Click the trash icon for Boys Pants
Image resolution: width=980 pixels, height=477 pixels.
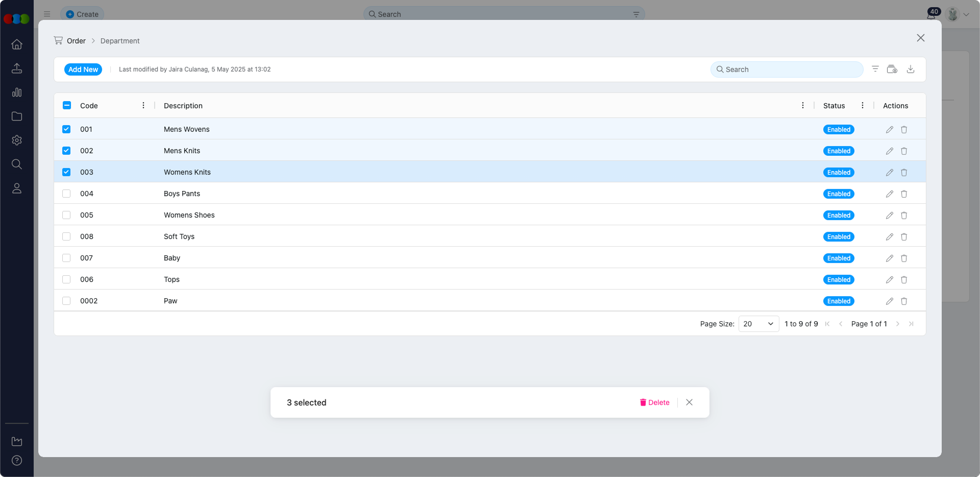[x=904, y=194]
